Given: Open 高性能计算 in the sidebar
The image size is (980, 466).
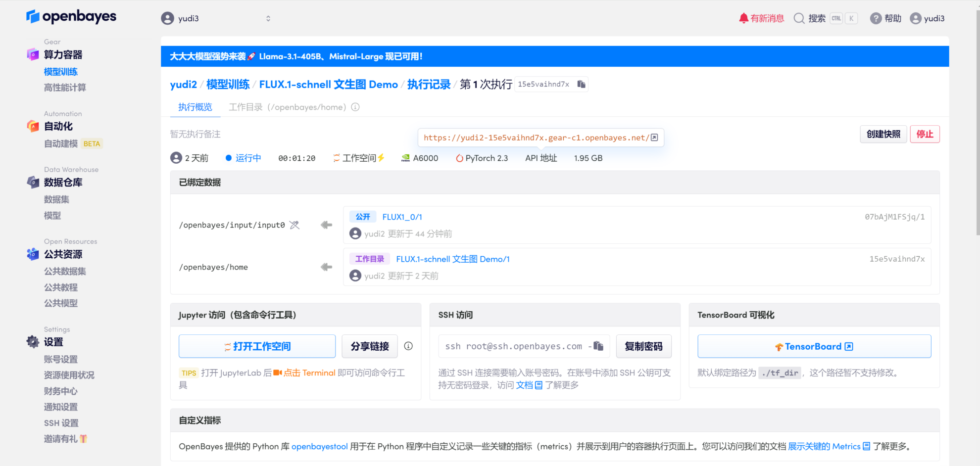Looking at the screenshot, I should point(65,88).
